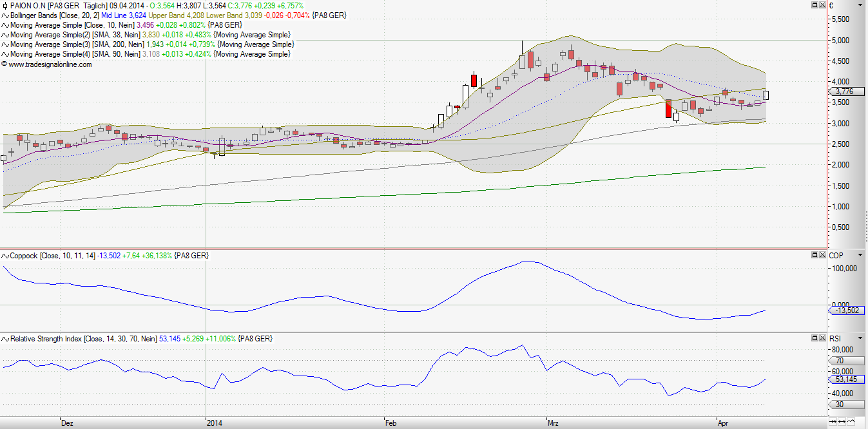Select the Bollinger Bands [Close, 20, 2] legend
Image resolution: width=868 pixels, height=429 pixels.
(54, 15)
